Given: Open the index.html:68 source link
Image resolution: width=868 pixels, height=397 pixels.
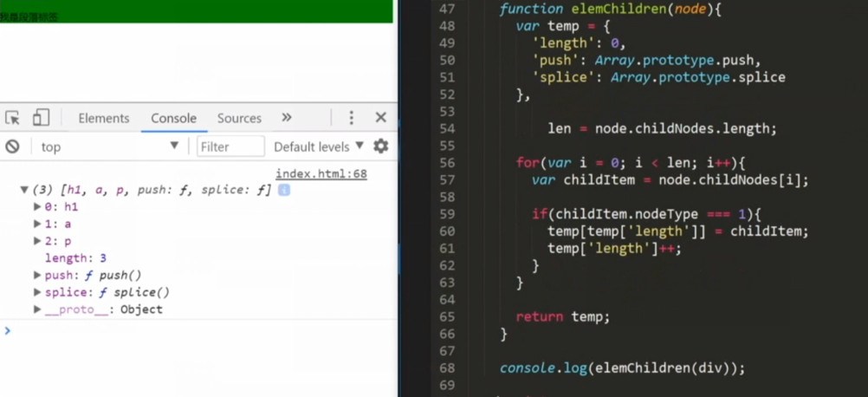Looking at the screenshot, I should click(321, 174).
